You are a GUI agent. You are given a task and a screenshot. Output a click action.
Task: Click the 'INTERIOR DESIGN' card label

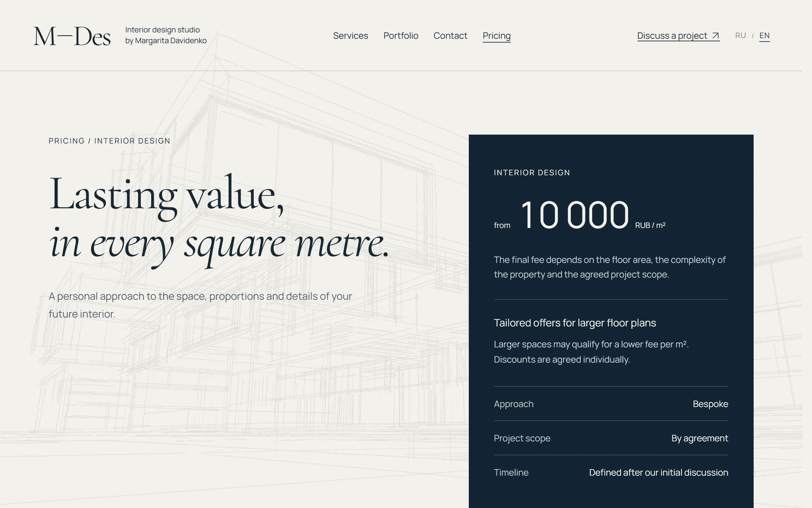coord(532,173)
